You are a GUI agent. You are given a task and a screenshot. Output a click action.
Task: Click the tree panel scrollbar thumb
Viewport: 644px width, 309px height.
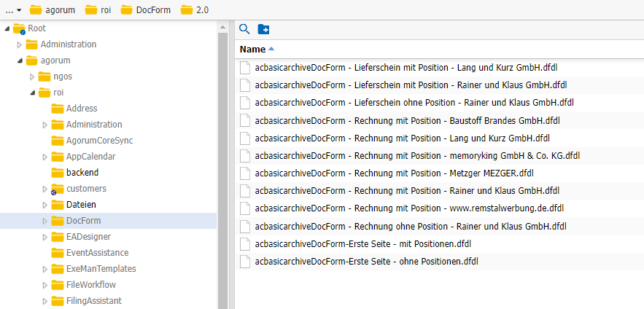(x=222, y=171)
